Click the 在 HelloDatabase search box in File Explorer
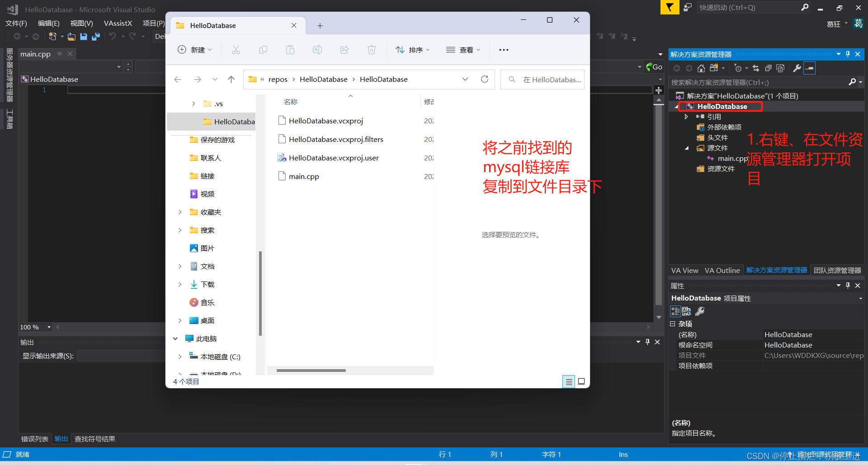This screenshot has width=868, height=465. [542, 80]
